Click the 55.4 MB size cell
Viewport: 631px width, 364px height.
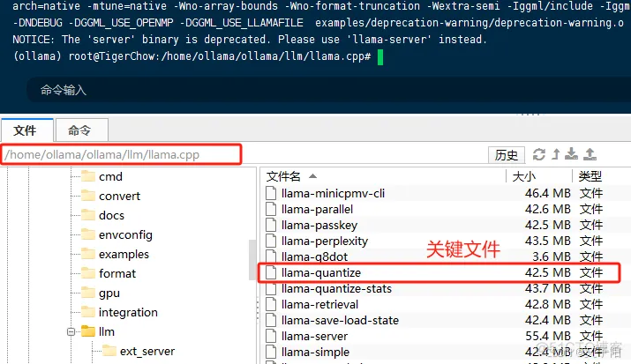[x=547, y=337]
